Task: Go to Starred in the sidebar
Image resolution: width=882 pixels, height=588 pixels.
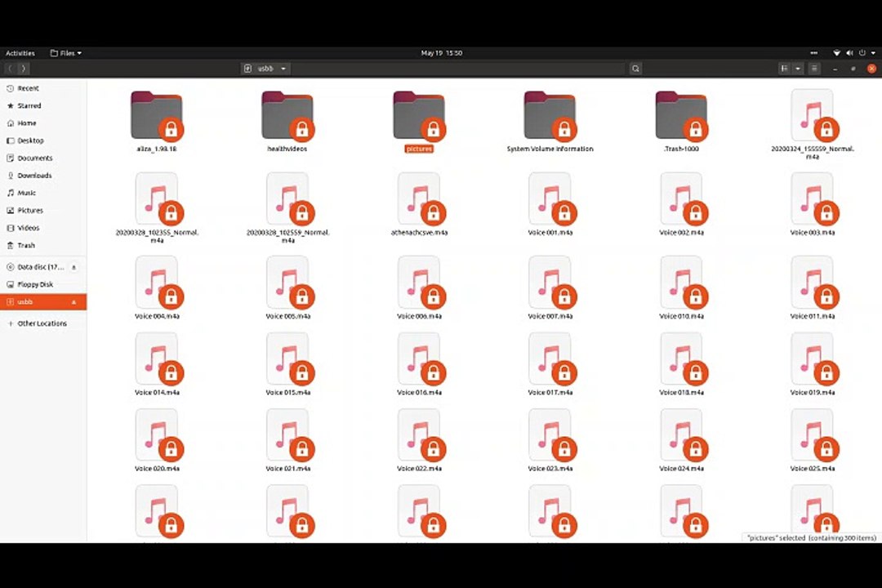Action: [x=43, y=106]
